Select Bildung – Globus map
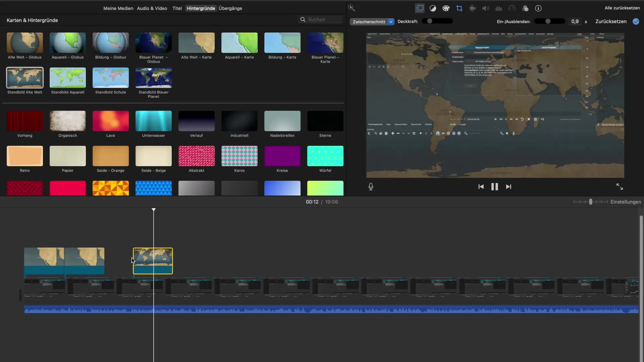This screenshot has height=362, width=644. tap(111, 43)
